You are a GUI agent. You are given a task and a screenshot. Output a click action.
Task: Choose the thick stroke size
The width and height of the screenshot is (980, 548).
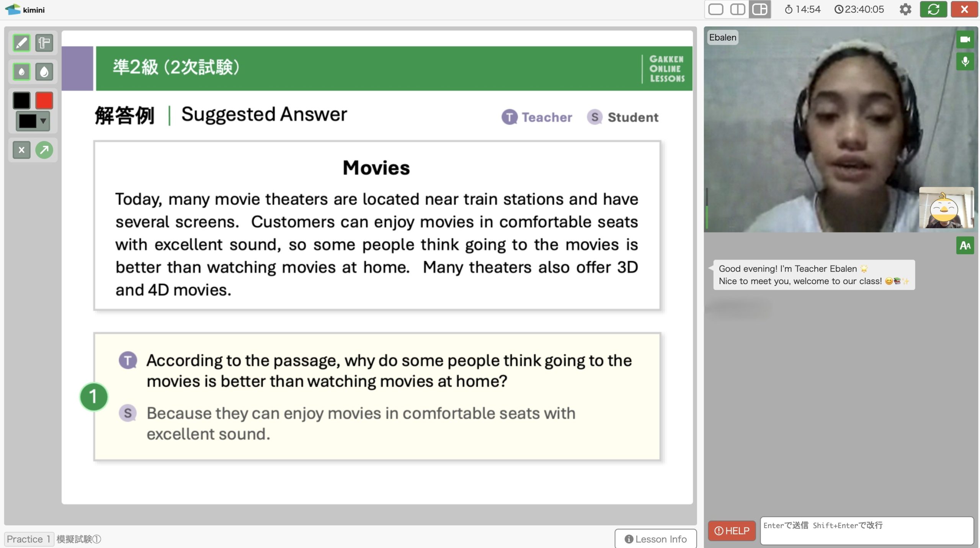pos(44,72)
